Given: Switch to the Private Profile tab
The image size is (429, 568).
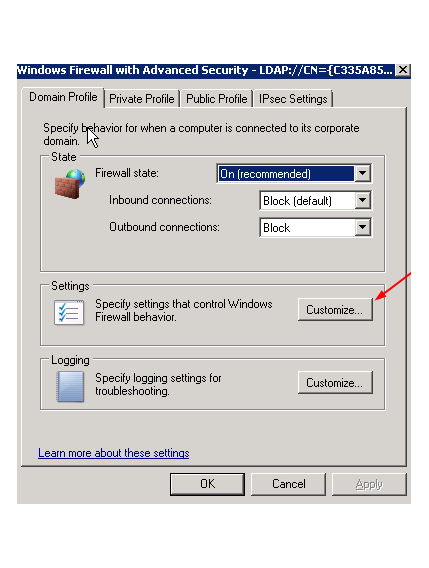Looking at the screenshot, I should pos(142,99).
